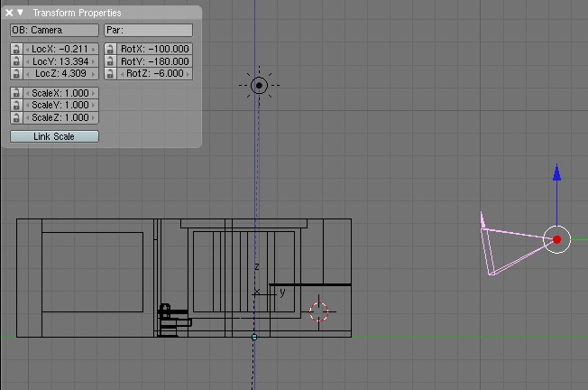Increase ScaleZ with its right arrow
Image resolution: width=588 pixels, height=390 pixels.
pyautogui.click(x=94, y=118)
